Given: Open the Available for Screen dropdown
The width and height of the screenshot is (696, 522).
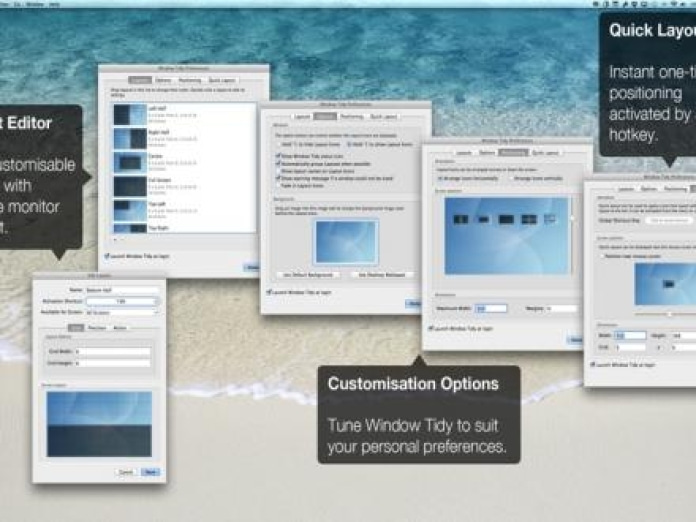Looking at the screenshot, I should tap(122, 312).
